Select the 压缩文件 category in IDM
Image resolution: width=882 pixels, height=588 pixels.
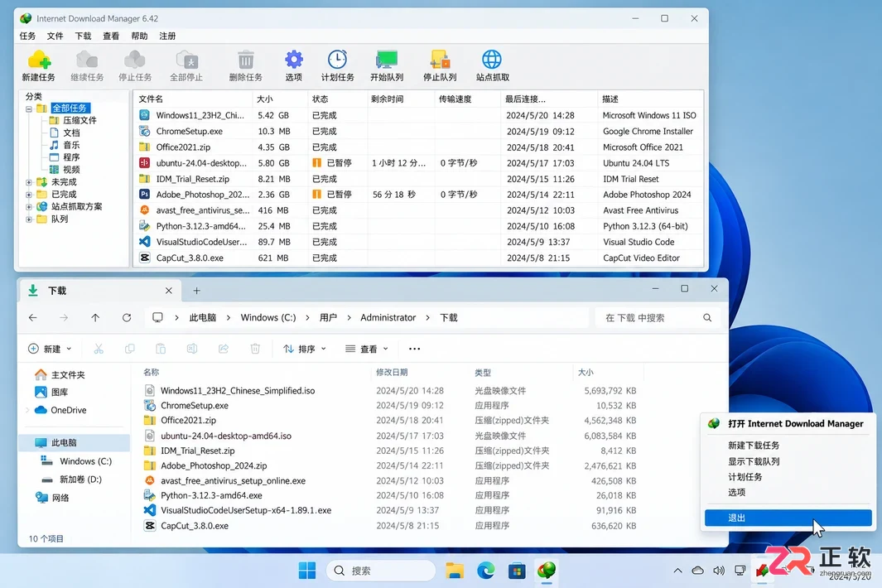point(80,120)
